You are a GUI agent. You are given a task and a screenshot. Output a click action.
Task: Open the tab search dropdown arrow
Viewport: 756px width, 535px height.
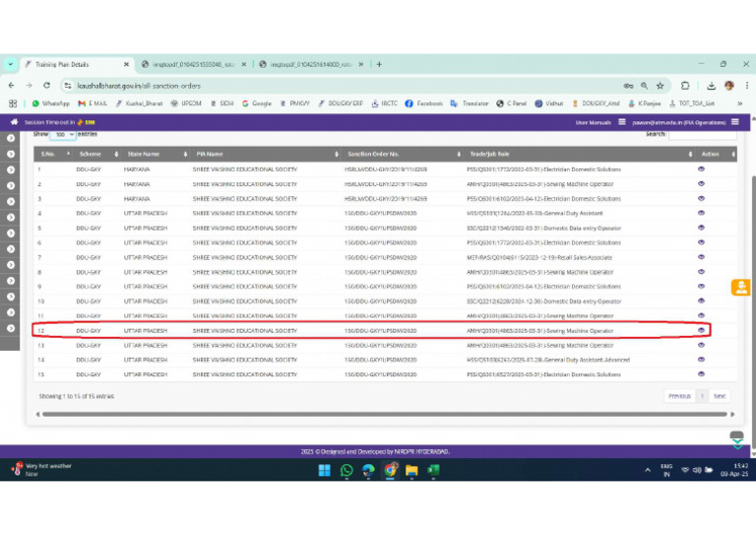10,64
